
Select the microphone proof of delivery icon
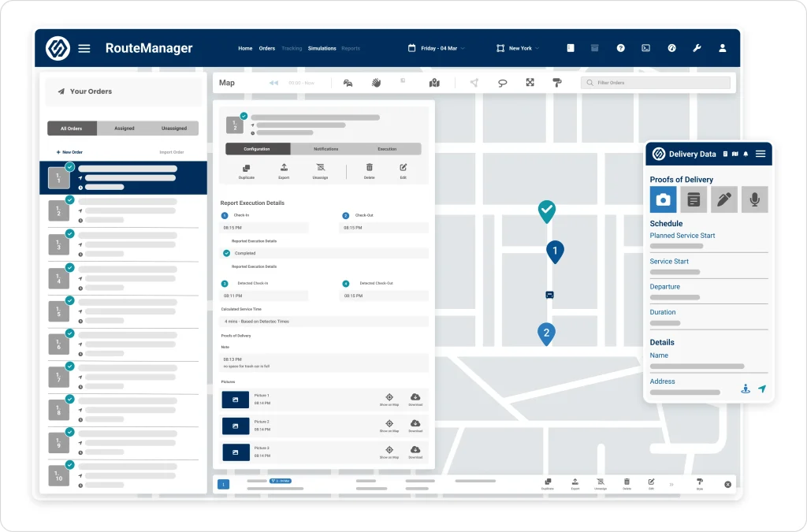[754, 199]
